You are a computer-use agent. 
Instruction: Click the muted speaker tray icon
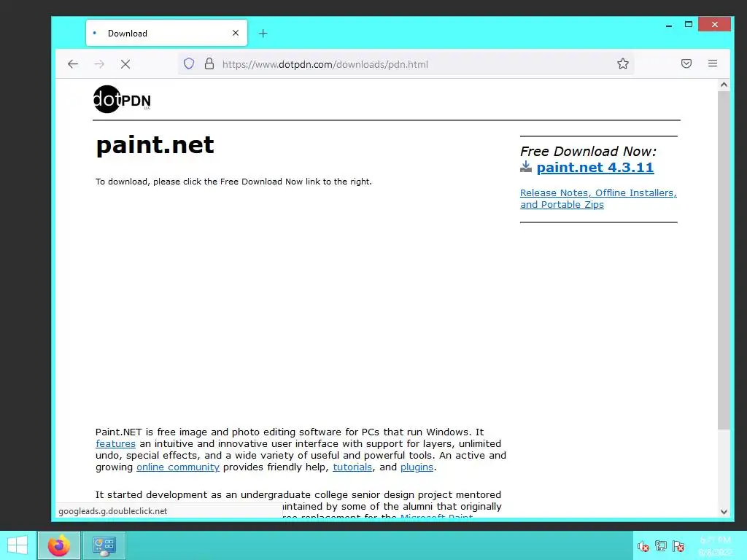coord(643,545)
